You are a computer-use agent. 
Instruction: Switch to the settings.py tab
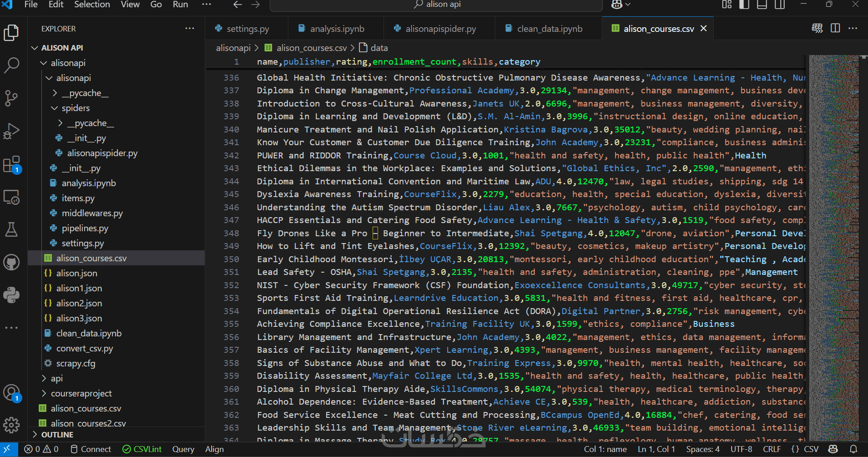coord(247,29)
